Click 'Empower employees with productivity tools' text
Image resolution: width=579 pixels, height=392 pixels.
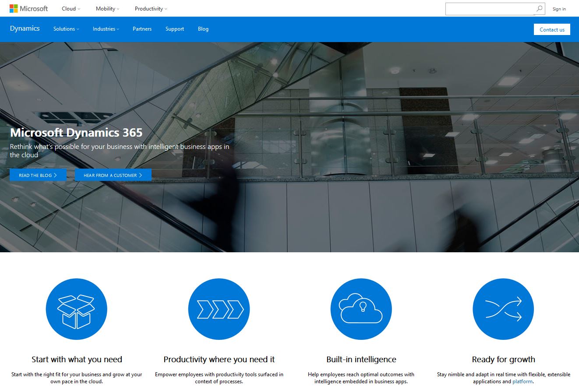pos(219,378)
